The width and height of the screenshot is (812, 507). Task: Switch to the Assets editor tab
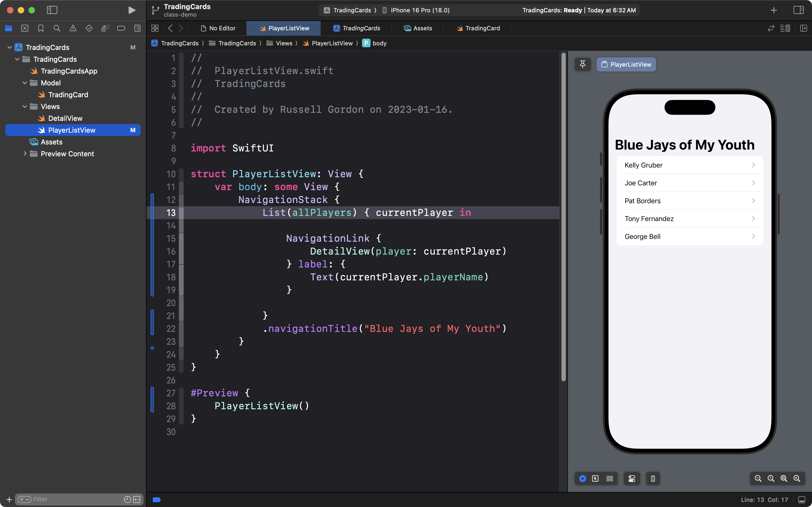coord(418,28)
